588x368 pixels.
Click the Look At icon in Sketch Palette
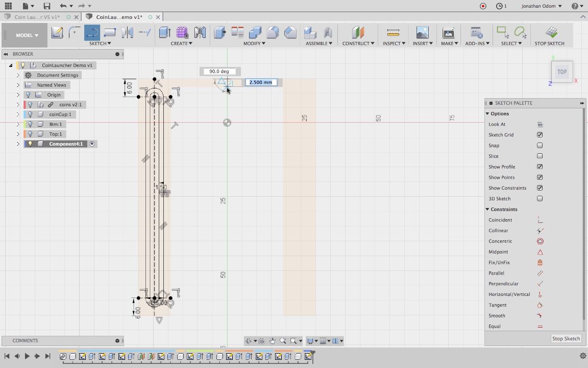(540, 124)
